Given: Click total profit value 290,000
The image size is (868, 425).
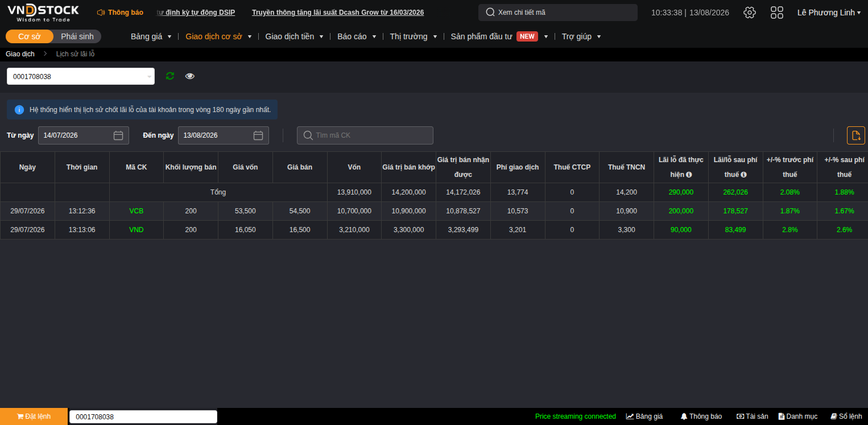Looking at the screenshot, I should pos(681,192).
